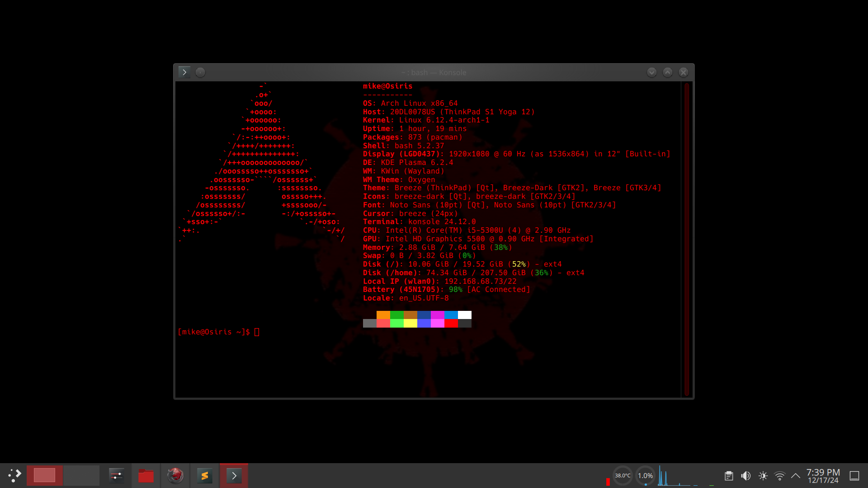Open the volume speaker icon
Image resolution: width=868 pixels, height=488 pixels.
[x=745, y=476]
